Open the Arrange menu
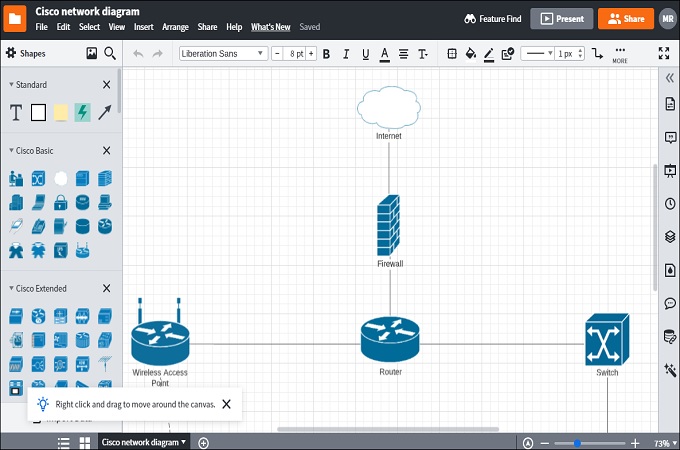This screenshot has height=450, width=680. 175,27
